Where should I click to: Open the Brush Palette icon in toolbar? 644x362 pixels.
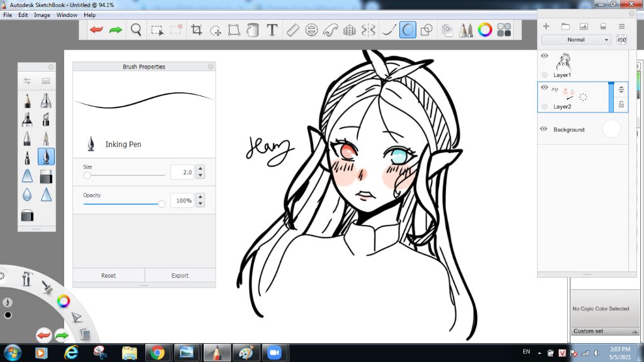coord(466,30)
